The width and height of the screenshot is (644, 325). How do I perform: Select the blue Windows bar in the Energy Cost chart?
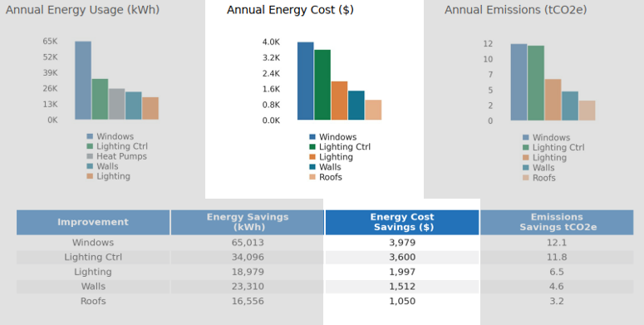click(x=305, y=81)
